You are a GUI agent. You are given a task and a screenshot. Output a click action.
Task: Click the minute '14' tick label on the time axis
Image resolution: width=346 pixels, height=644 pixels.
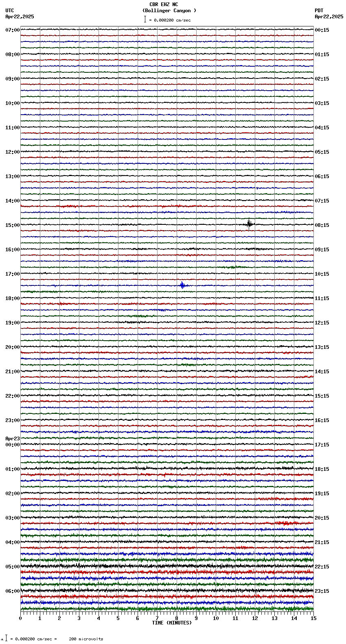point(294,618)
